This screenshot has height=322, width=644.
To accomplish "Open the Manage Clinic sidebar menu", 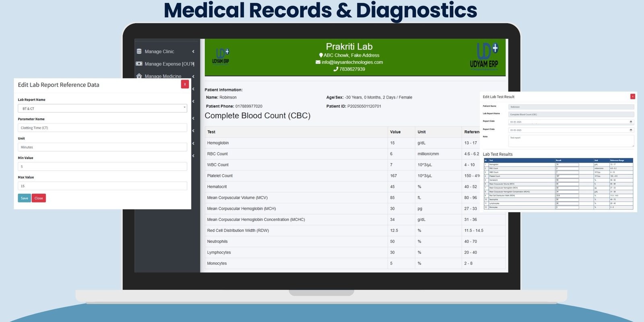I will [x=159, y=52].
